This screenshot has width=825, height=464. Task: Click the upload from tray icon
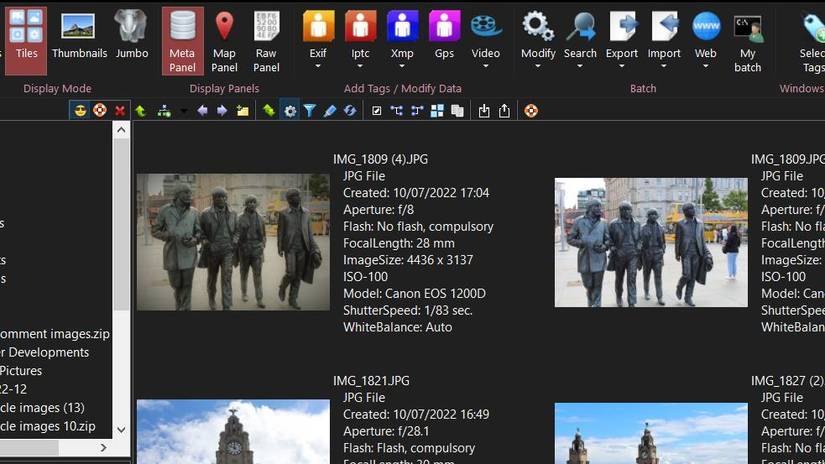click(x=504, y=111)
